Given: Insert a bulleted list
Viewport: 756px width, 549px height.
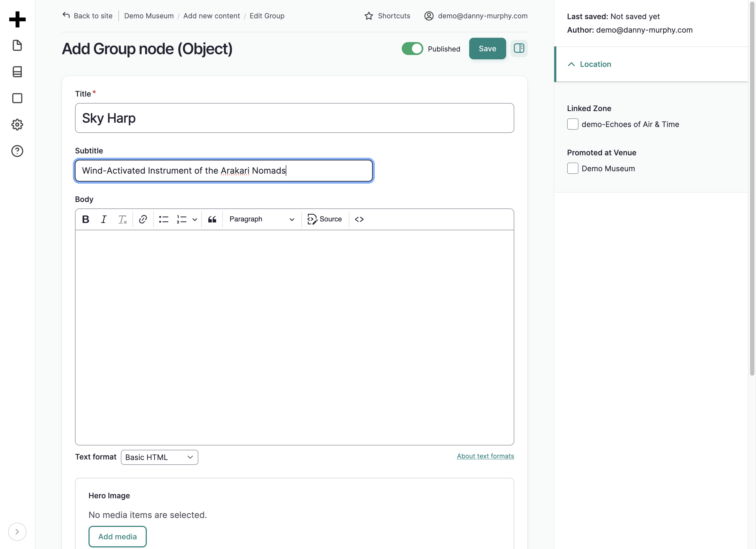Looking at the screenshot, I should click(x=164, y=219).
